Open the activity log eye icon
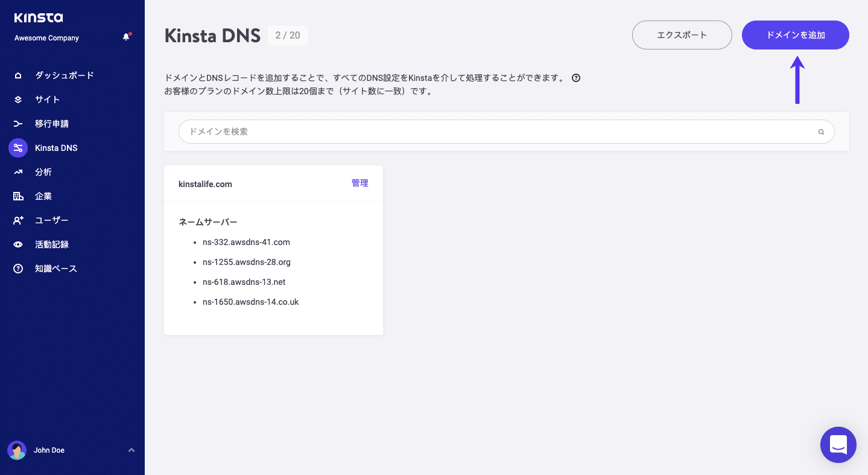Screen dimensions: 868x475 point(17,244)
